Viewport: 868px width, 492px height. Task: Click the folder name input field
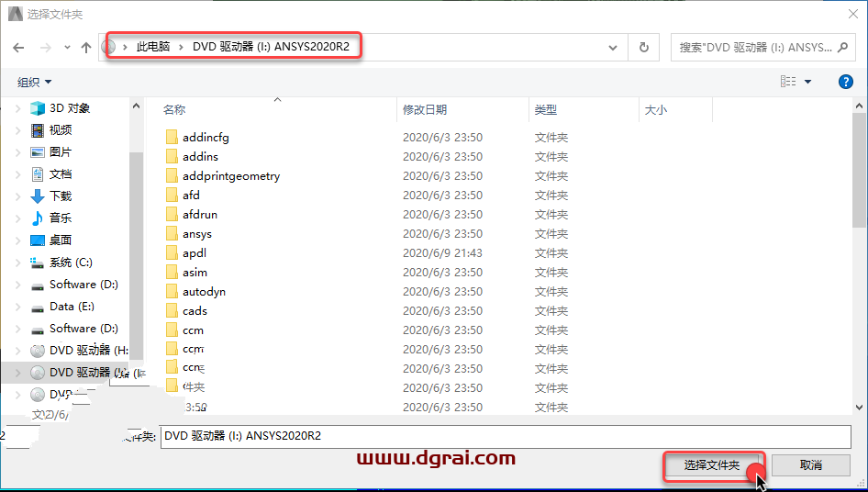506,436
